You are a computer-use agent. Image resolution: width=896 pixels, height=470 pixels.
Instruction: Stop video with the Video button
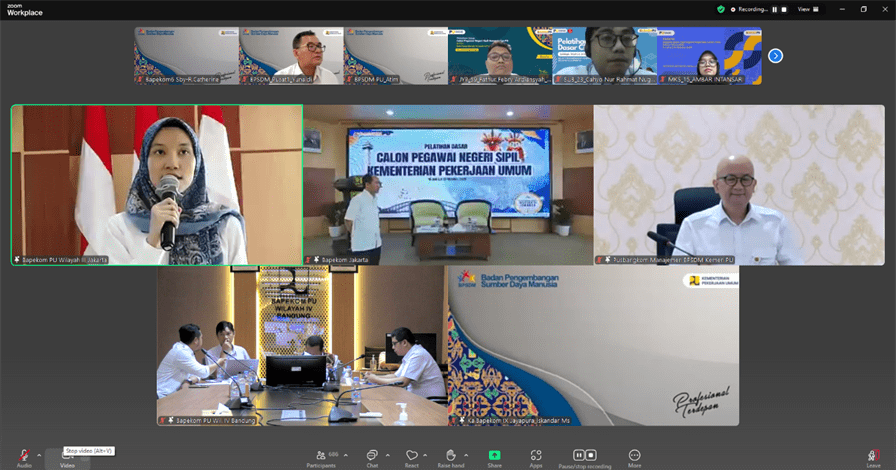[x=67, y=461]
